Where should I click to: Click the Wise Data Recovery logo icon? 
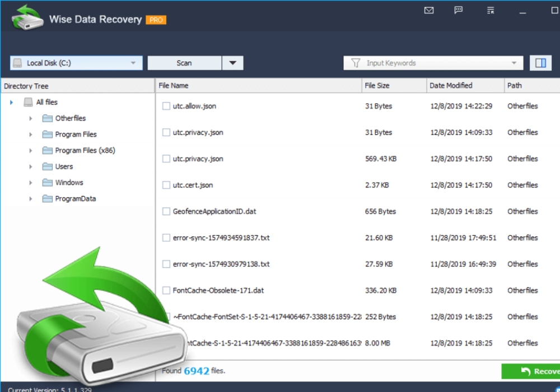pos(26,17)
